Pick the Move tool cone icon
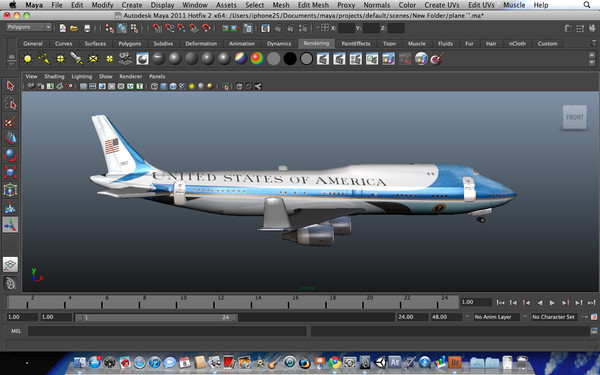 pos(10,139)
